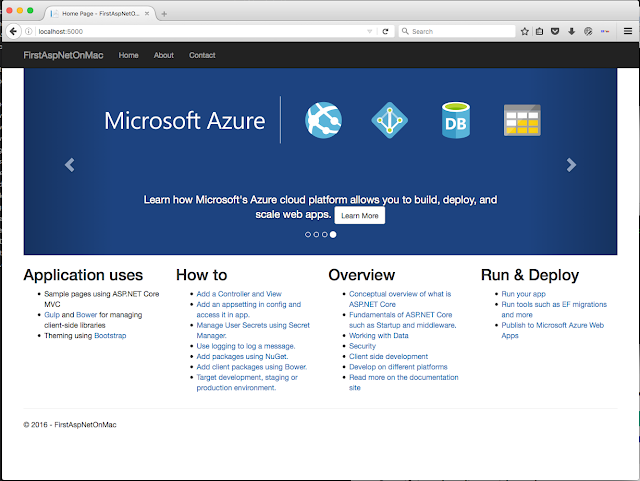Click the FirstAspNetOnMac brand link

pos(63,55)
